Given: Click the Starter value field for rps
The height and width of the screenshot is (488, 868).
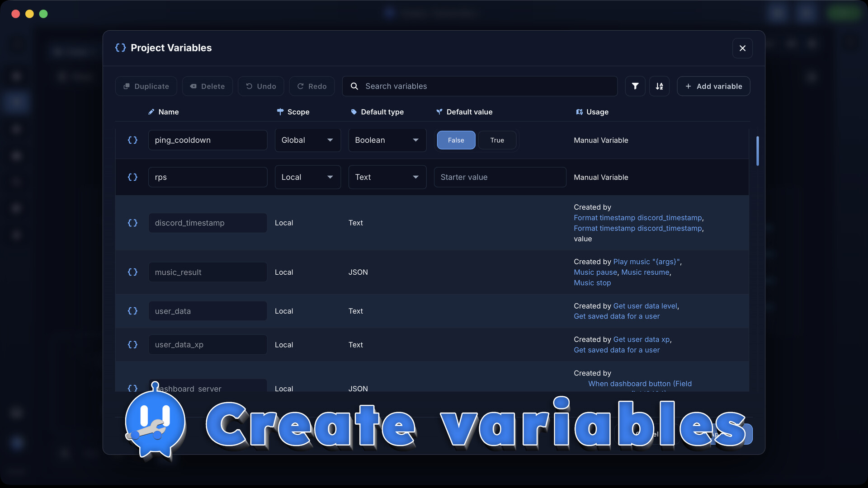Looking at the screenshot, I should point(500,177).
